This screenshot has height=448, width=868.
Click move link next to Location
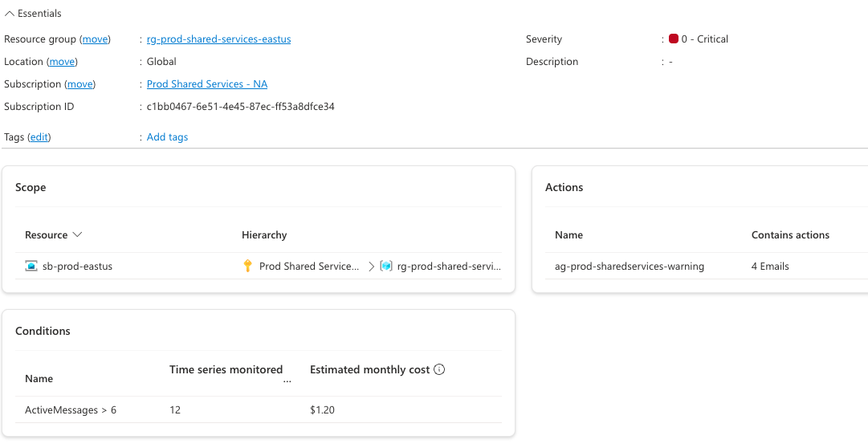click(62, 62)
